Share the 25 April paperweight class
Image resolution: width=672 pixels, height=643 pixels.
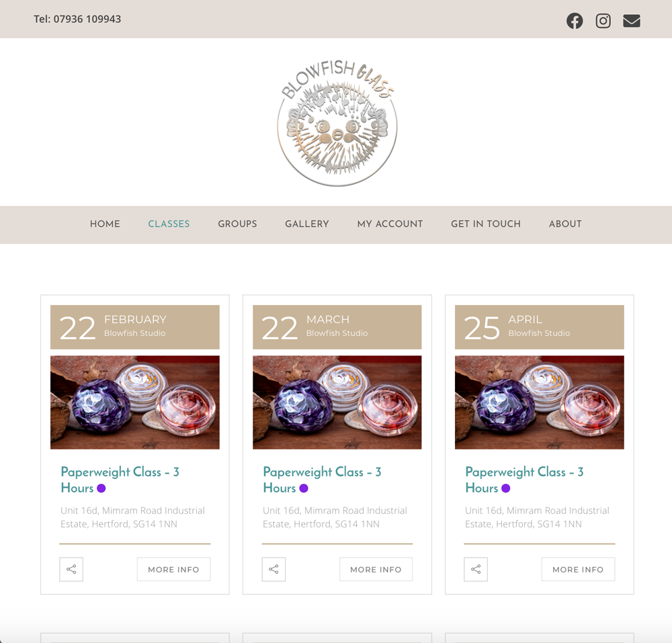click(x=476, y=569)
